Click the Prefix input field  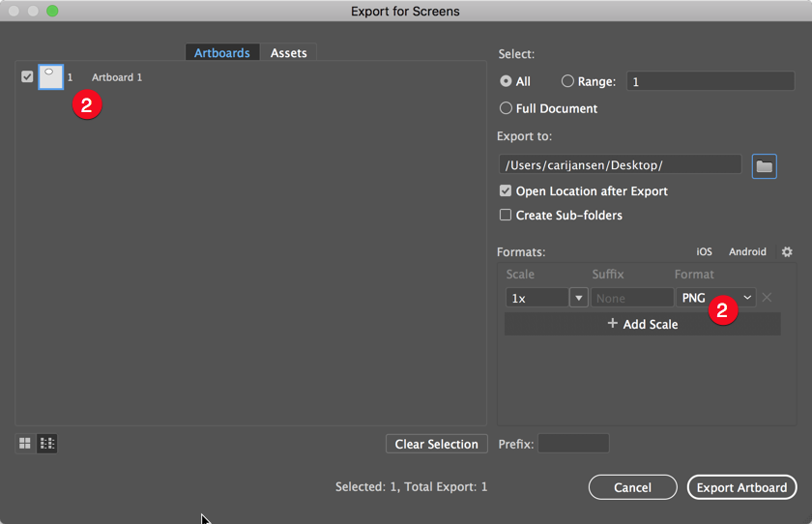coord(573,444)
